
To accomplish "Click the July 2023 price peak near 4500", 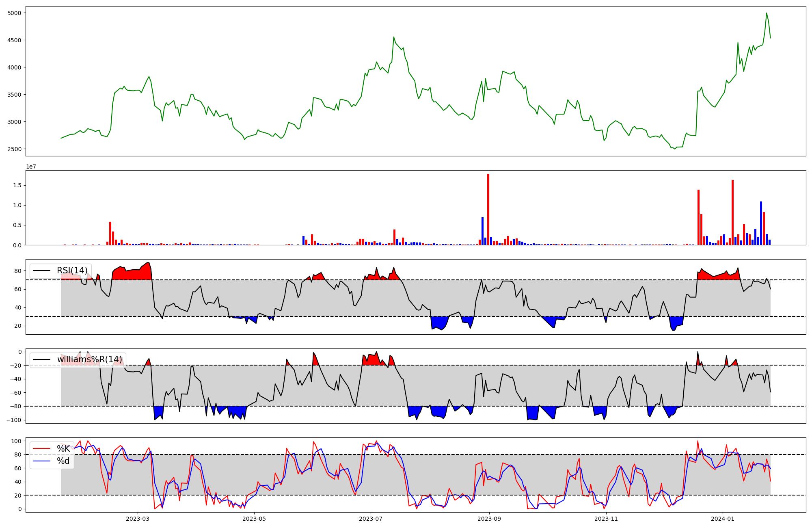I will 393,37.
